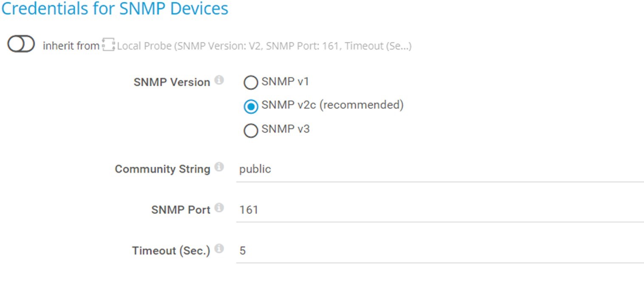Choose the SNMP v2c radio button
Viewport: 644px width, 283px height.
251,106
